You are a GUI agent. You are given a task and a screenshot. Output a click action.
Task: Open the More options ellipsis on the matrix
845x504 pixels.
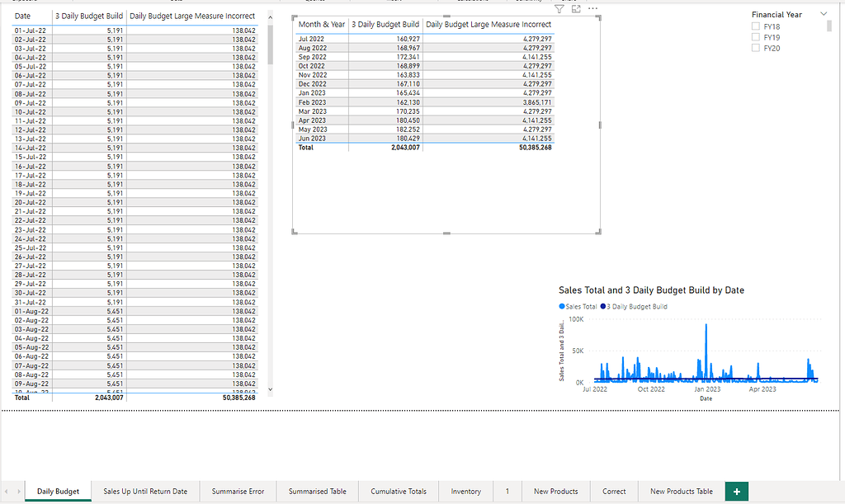[x=592, y=8]
